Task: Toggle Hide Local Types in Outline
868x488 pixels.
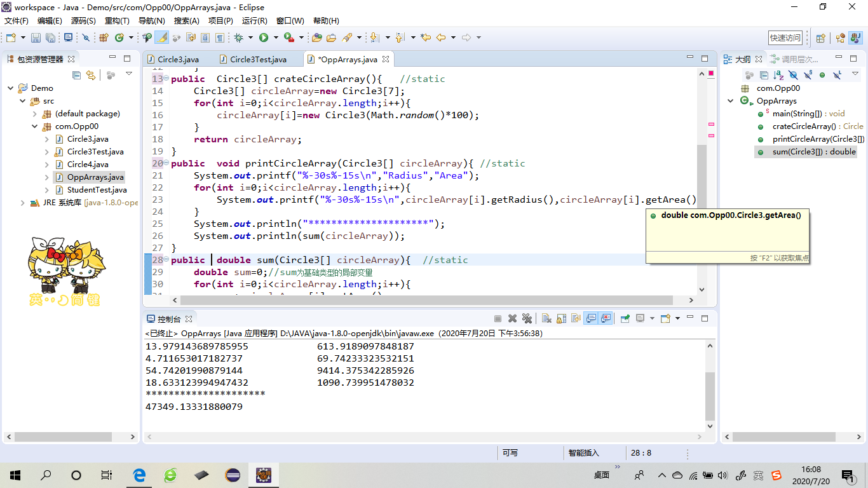Action: [x=837, y=74]
